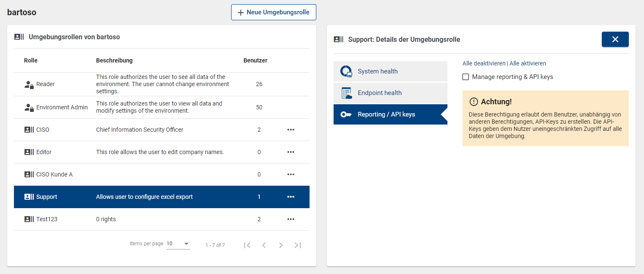Go to the next page of roles
The height and width of the screenshot is (274, 644).
[x=281, y=245]
